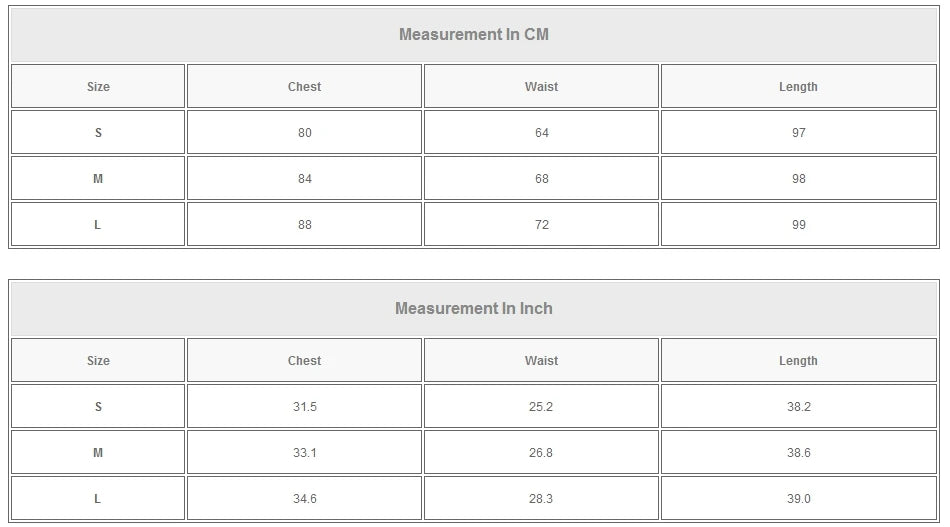Select the waist value 28.3 cell
Image resolution: width=950 pixels, height=527 pixels.
point(541,499)
